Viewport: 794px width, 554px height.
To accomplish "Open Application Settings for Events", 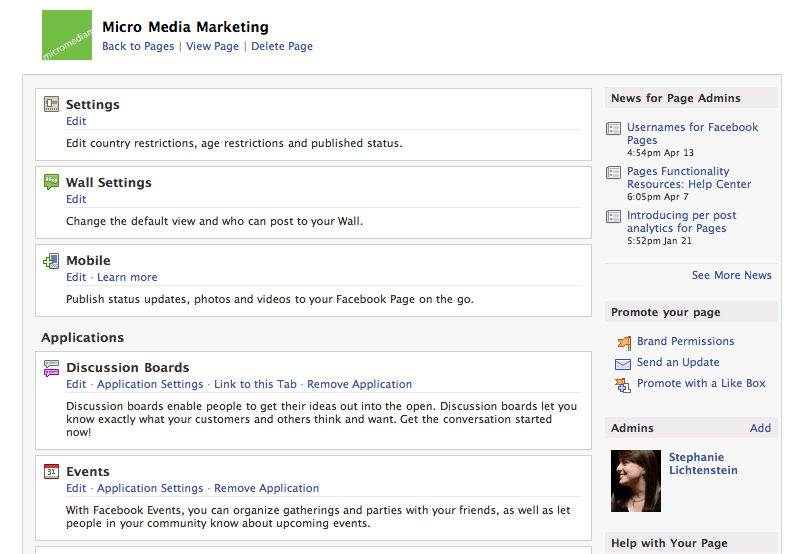I will (150, 488).
